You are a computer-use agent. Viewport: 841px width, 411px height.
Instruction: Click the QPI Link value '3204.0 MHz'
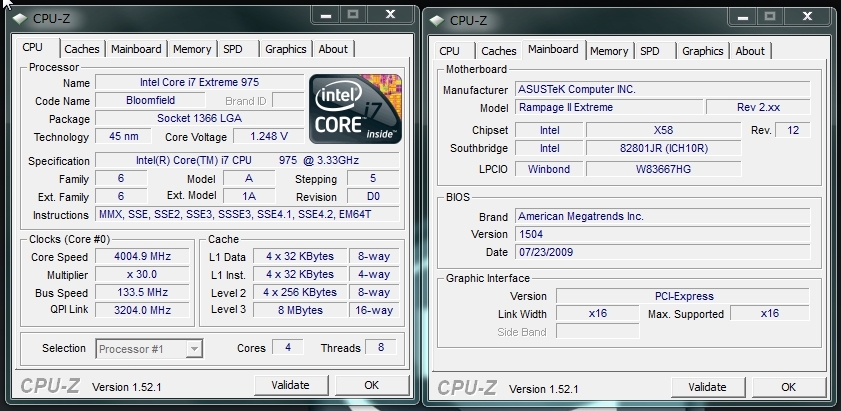click(x=142, y=310)
